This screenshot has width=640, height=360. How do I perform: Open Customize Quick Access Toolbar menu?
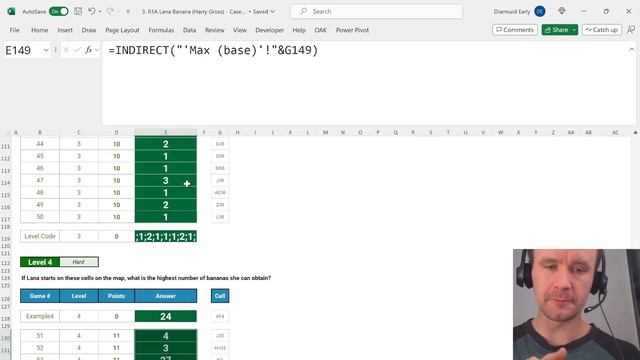128,11
